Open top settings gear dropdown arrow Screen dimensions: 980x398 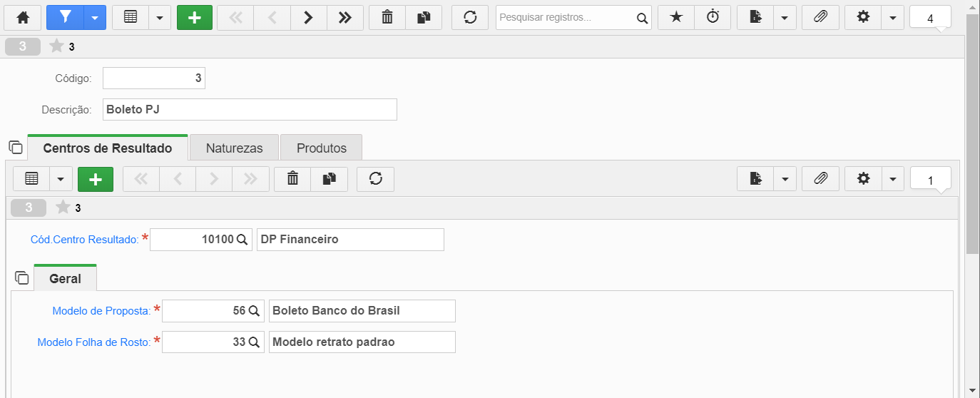[x=893, y=18]
